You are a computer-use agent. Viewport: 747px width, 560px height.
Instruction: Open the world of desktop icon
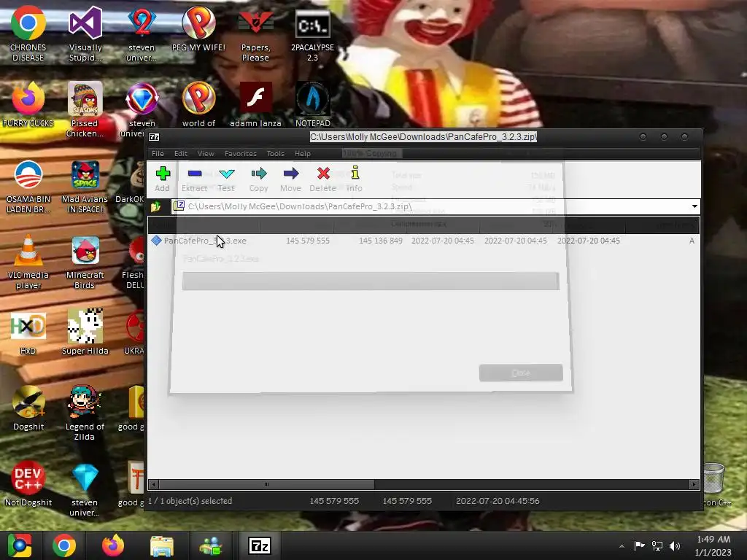(198, 104)
